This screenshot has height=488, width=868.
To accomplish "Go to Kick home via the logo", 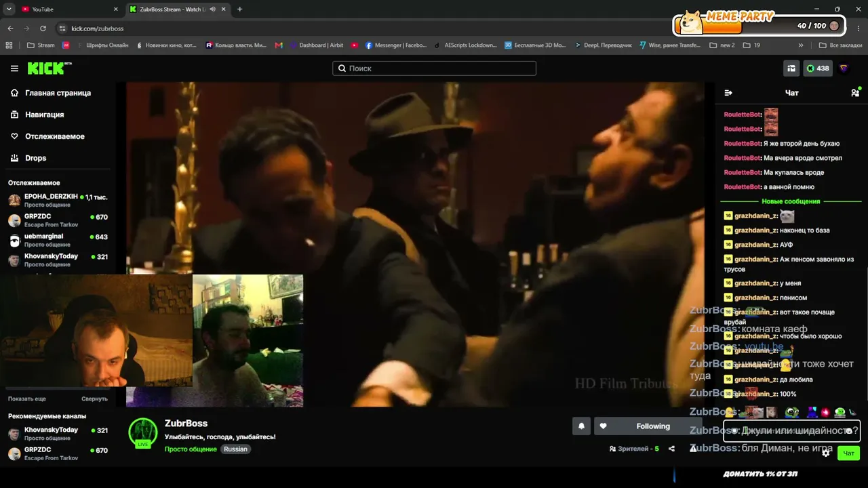I will [x=49, y=68].
